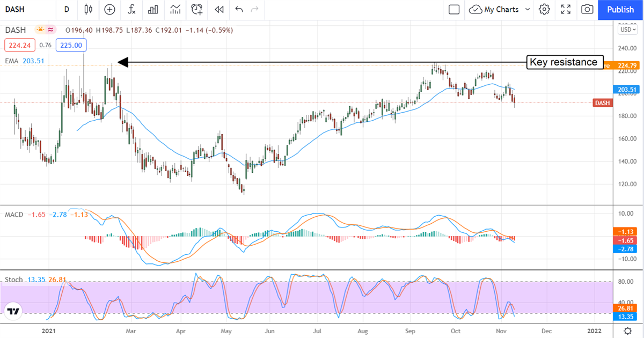Click the blue Publish button
The image size is (644, 338).
[x=620, y=9]
